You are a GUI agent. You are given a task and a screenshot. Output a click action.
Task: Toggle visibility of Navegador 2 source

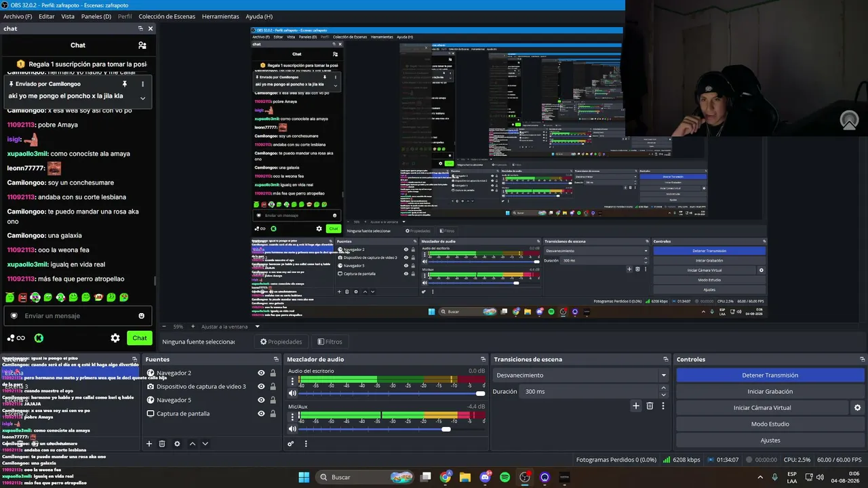[x=261, y=373]
